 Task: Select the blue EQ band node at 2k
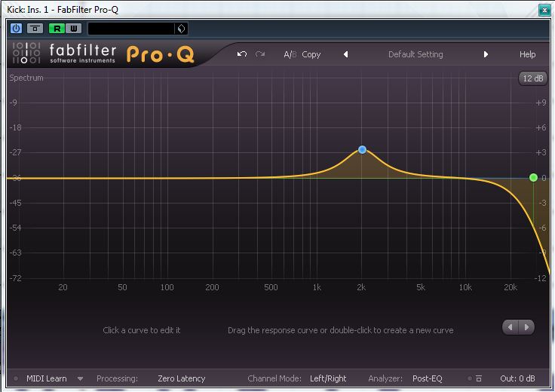362,150
